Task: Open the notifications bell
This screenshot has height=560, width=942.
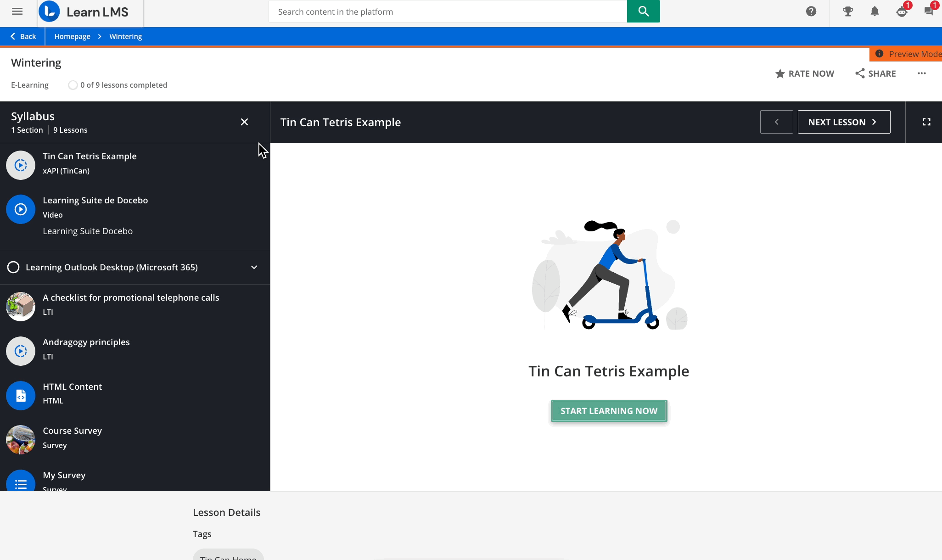Action: pos(875,11)
